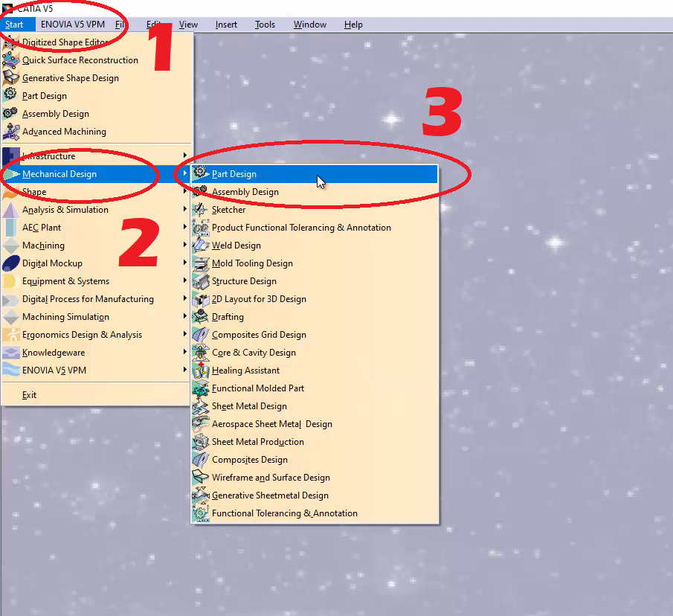Click the Advanced Machining icon
Screen dimensions: 673x616
pyautogui.click(x=10, y=132)
